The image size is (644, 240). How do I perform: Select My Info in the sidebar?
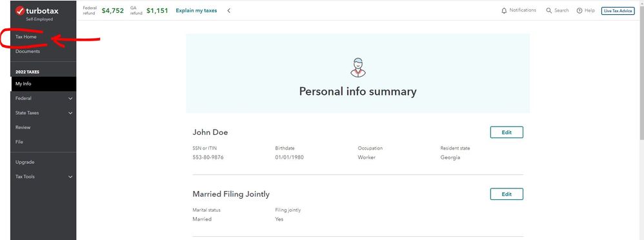[43, 84]
